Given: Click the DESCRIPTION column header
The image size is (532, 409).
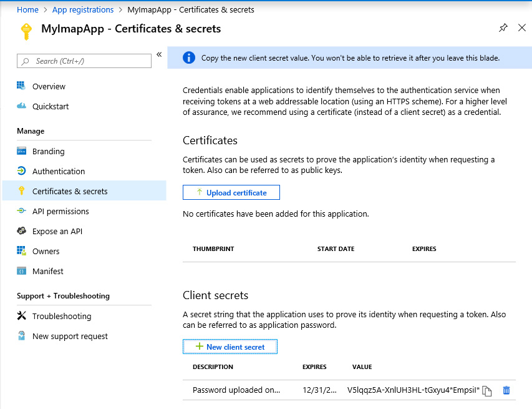Looking at the screenshot, I should tap(213, 367).
